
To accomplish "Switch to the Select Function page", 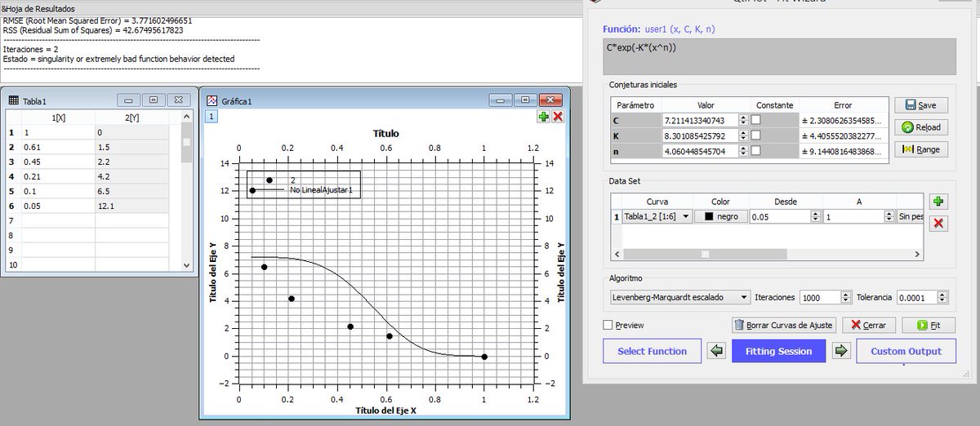I will [x=652, y=351].
